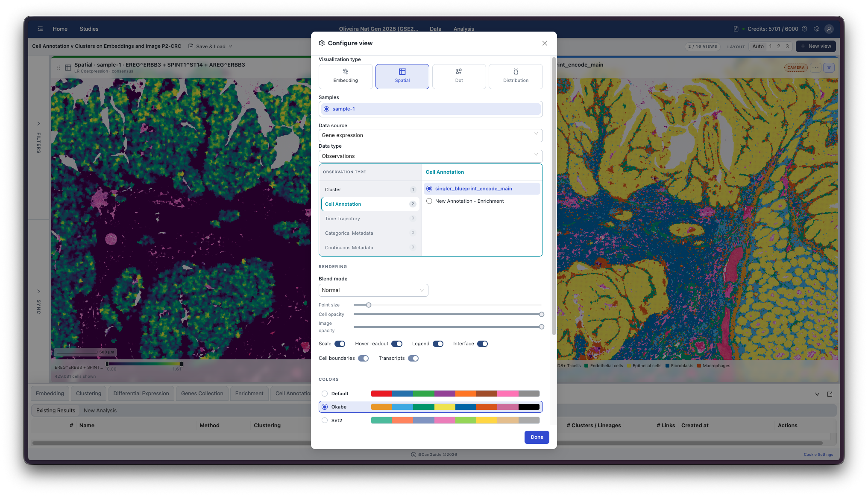Open the settings gear in top bar
868x496 pixels.
[x=817, y=29]
